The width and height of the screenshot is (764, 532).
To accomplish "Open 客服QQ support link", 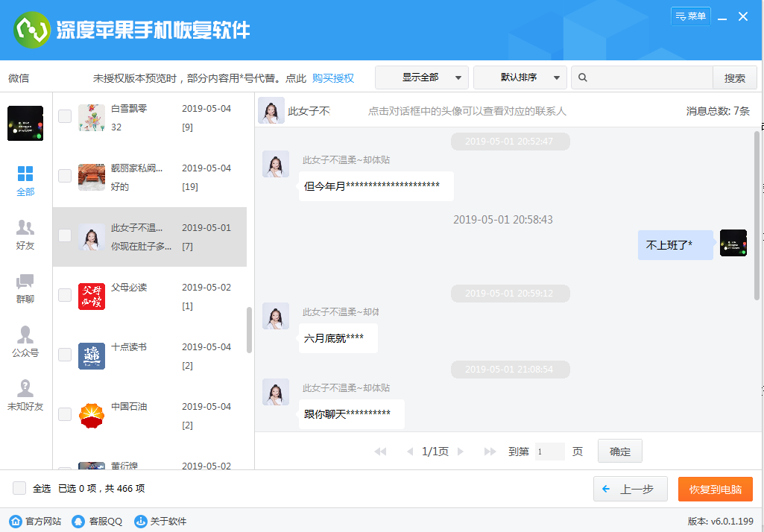I will (x=97, y=522).
